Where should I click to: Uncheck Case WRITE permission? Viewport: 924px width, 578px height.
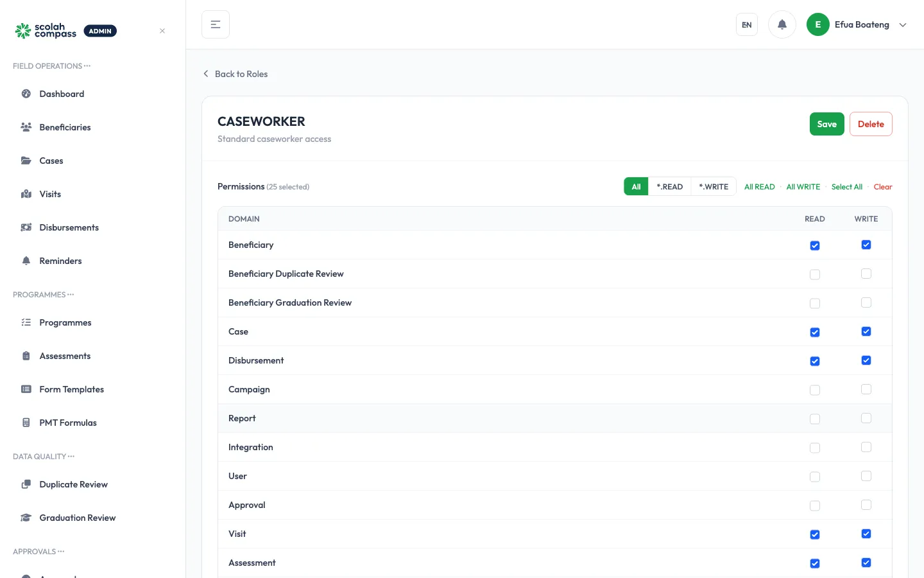866,331
